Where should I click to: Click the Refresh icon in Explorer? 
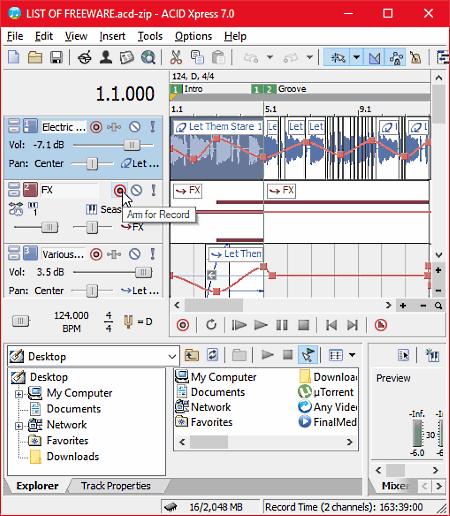tap(212, 355)
